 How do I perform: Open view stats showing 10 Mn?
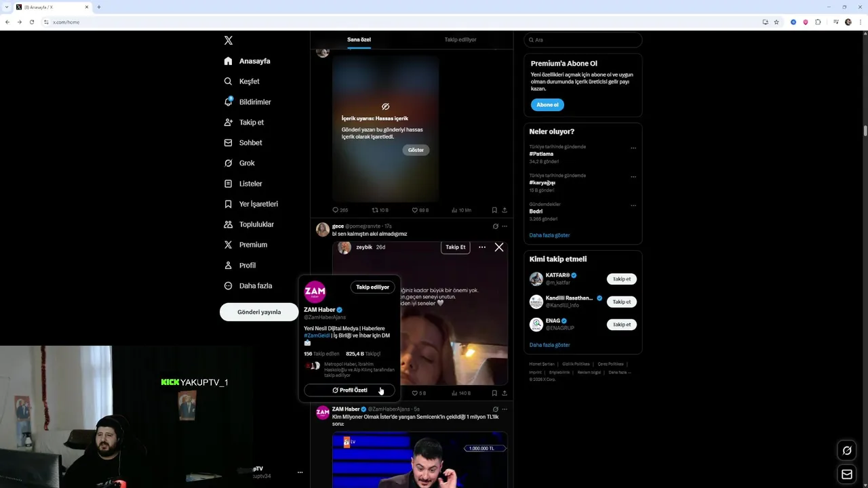[461, 210]
